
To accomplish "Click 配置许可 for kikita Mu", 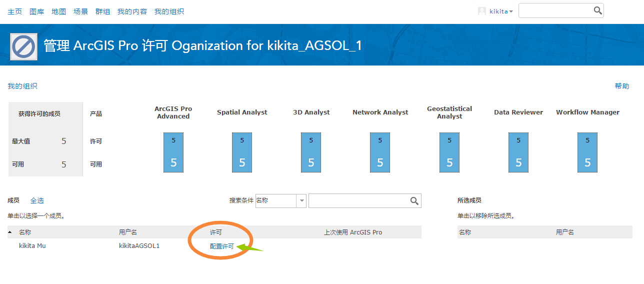I will coord(222,246).
